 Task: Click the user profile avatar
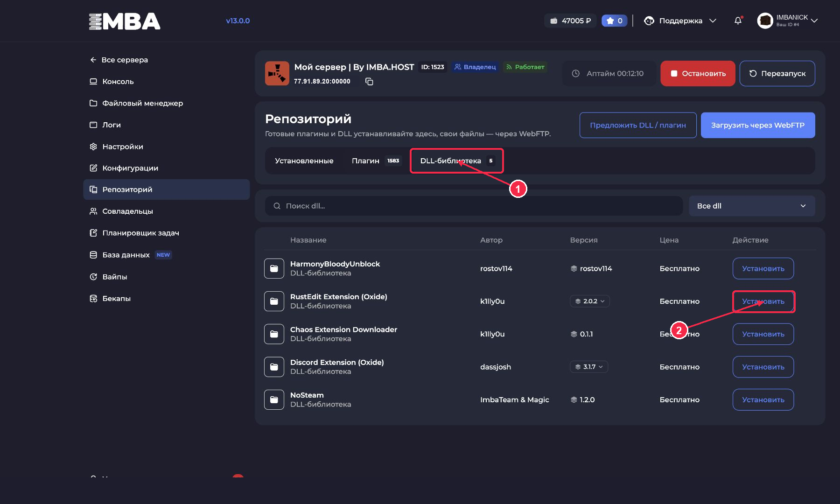click(765, 21)
